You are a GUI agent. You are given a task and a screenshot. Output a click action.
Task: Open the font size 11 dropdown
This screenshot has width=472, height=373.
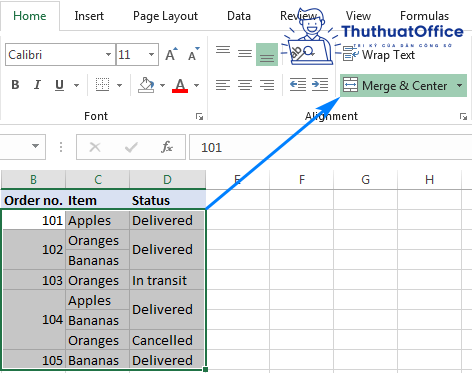(x=151, y=54)
